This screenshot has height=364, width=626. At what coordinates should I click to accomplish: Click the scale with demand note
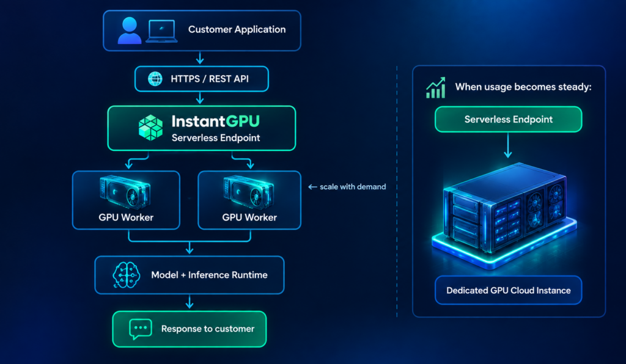347,187
